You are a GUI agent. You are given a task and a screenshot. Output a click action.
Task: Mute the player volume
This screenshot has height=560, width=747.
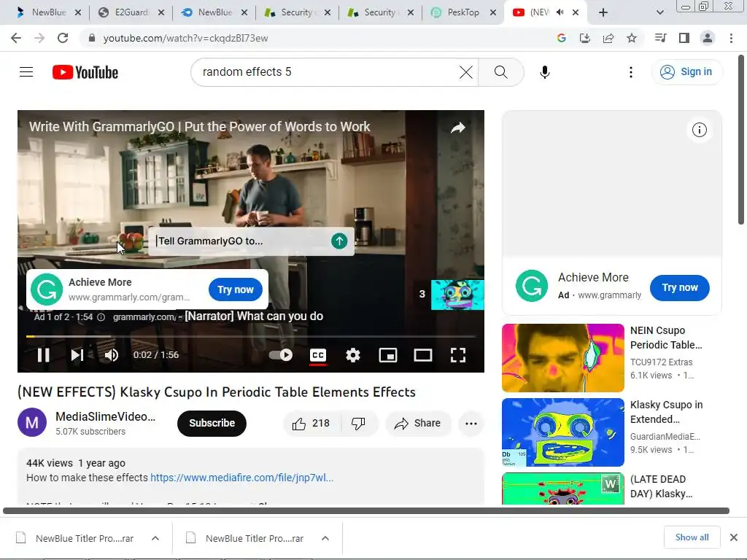(x=112, y=355)
